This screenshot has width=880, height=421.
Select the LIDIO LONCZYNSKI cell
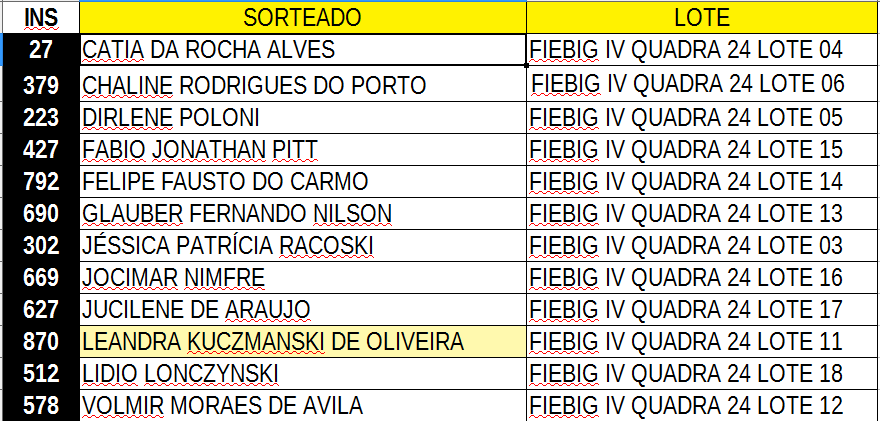[303, 373]
